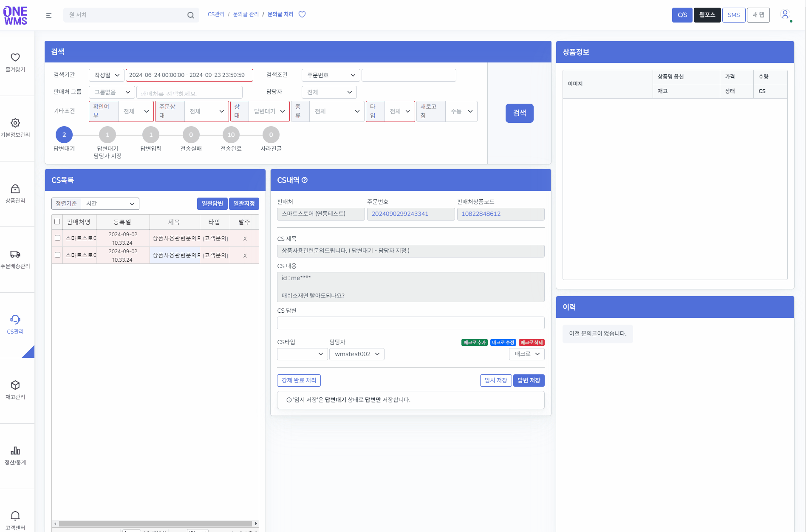This screenshot has width=806, height=532.
Task: Open the CS타입 dropdown
Action: pyautogui.click(x=302, y=354)
